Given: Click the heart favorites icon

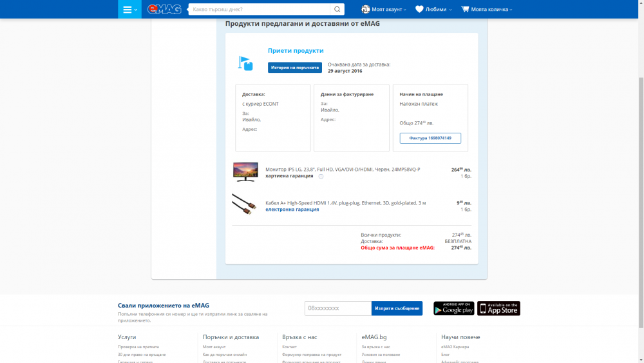Looking at the screenshot, I should pyautogui.click(x=419, y=9).
